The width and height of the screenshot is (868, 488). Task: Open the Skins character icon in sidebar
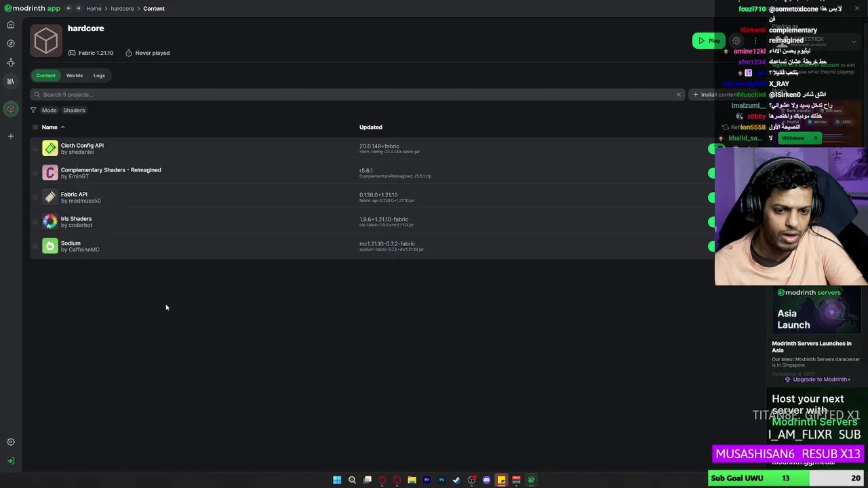pos(11,62)
